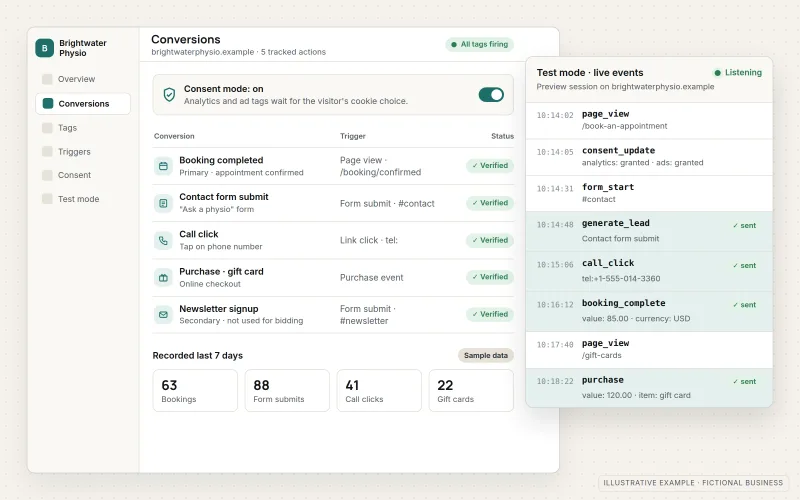This screenshot has width=800, height=500.
Task: Click the Conversions sidebar icon square
Action: tap(48, 104)
